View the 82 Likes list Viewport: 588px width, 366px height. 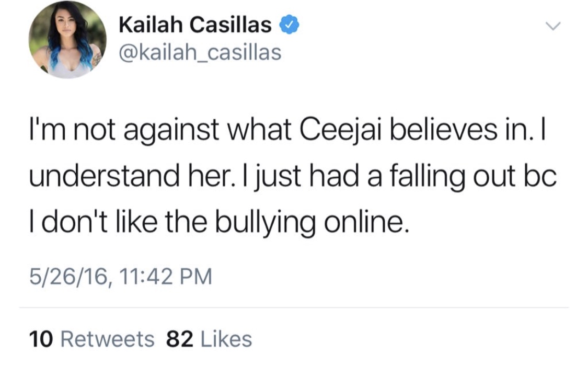209,339
